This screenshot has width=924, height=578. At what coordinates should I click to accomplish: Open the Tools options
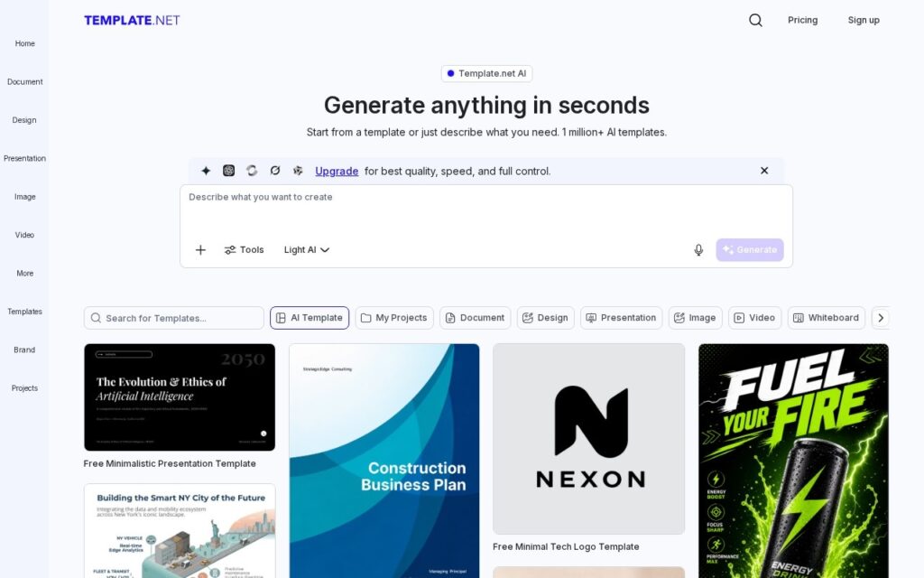click(x=244, y=250)
